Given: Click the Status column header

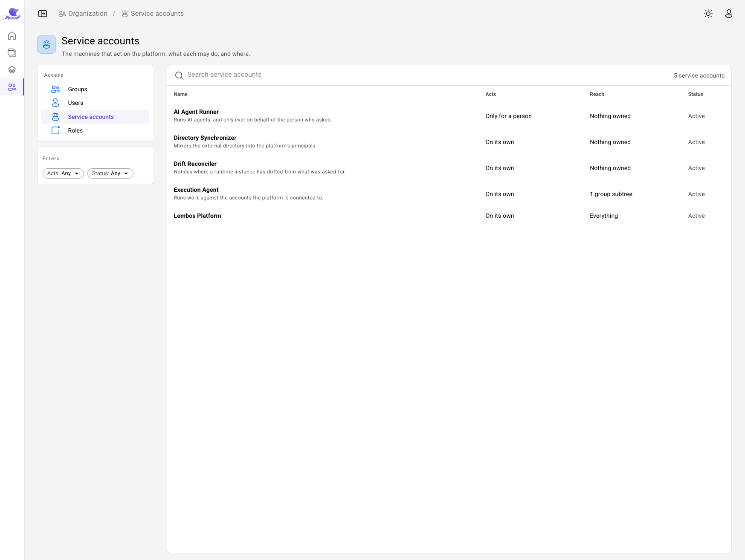Looking at the screenshot, I should click(x=695, y=94).
